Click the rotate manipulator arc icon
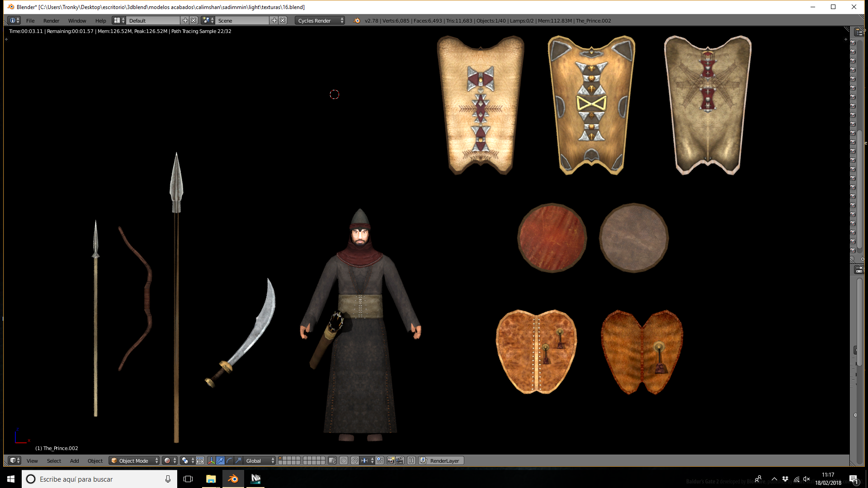Image resolution: width=868 pixels, height=488 pixels. pyautogui.click(x=229, y=460)
